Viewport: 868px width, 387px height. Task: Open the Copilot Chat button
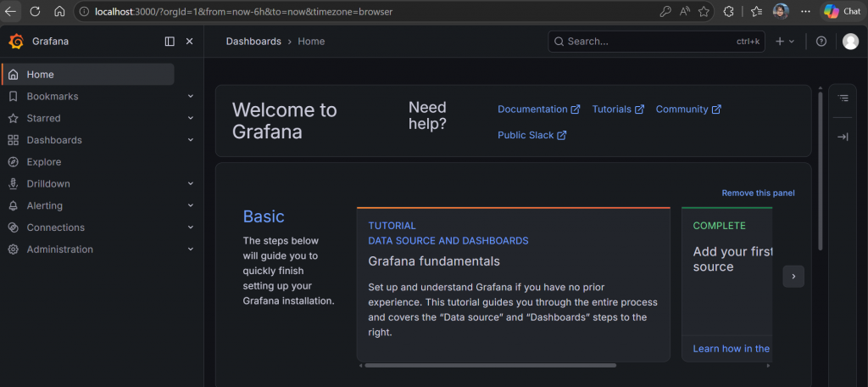[842, 11]
